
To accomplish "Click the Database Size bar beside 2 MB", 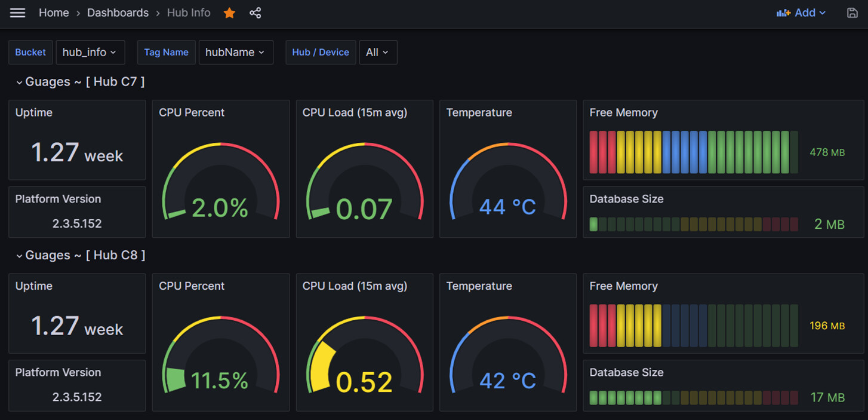I will tap(694, 225).
